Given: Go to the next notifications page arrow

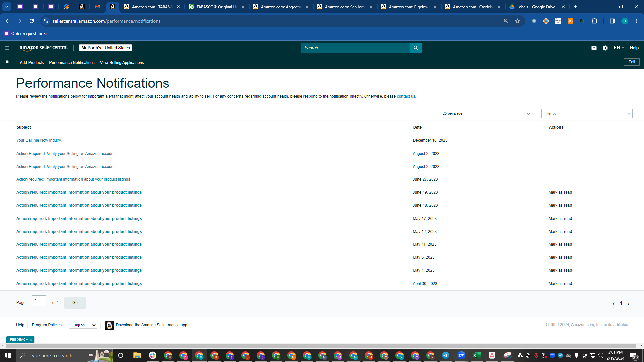Looking at the screenshot, I should 628,304.
